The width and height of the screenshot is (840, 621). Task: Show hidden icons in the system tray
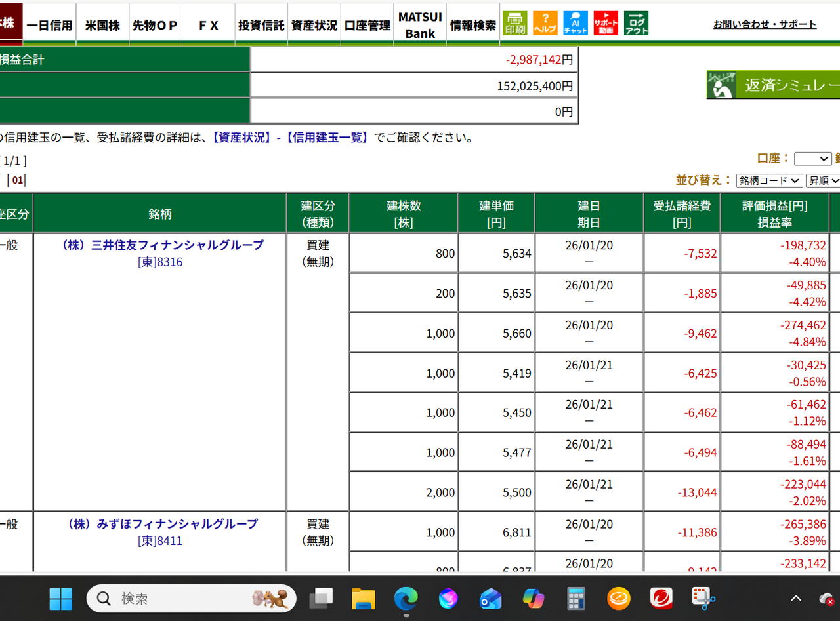pyautogui.click(x=796, y=598)
